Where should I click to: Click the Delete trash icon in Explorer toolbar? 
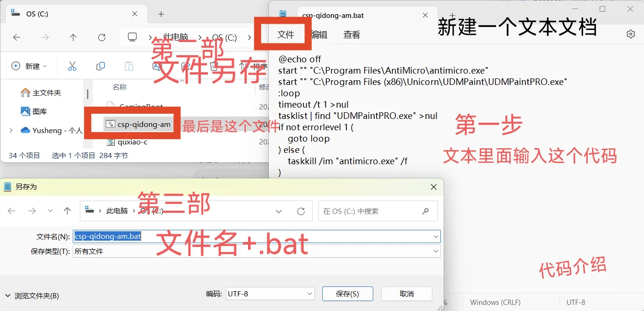pos(214,66)
